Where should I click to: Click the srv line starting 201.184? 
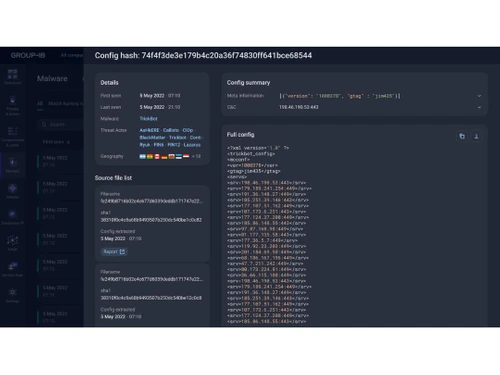267,252
